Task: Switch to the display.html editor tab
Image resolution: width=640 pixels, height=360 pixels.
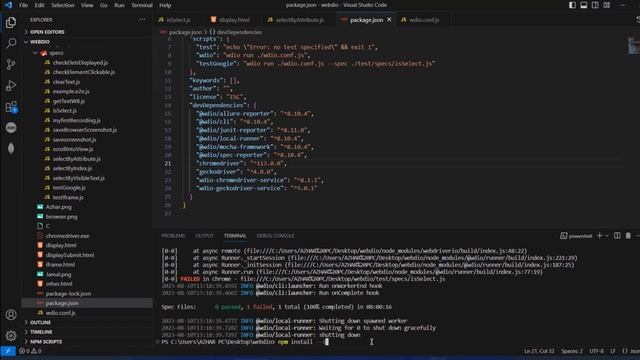Action: (234, 20)
